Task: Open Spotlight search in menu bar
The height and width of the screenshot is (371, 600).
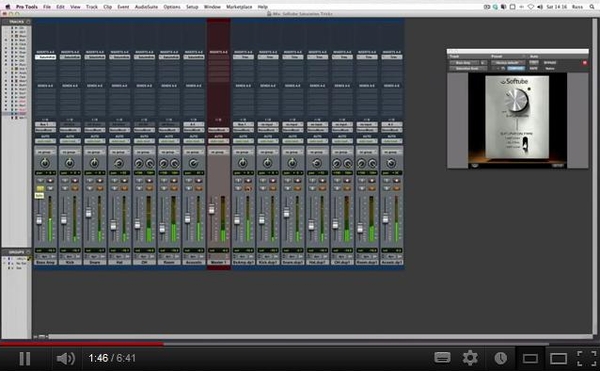Action: pyautogui.click(x=592, y=7)
